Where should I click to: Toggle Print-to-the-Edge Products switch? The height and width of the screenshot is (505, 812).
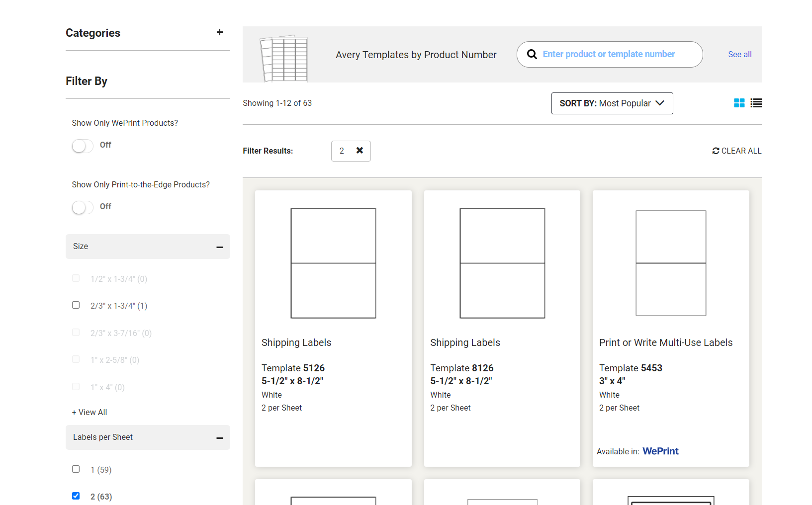[x=83, y=207]
